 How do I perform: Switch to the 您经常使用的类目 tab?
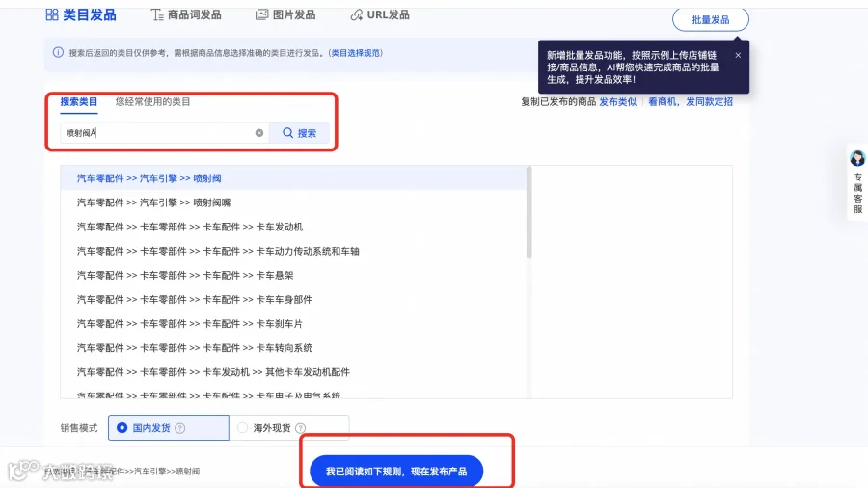[152, 102]
